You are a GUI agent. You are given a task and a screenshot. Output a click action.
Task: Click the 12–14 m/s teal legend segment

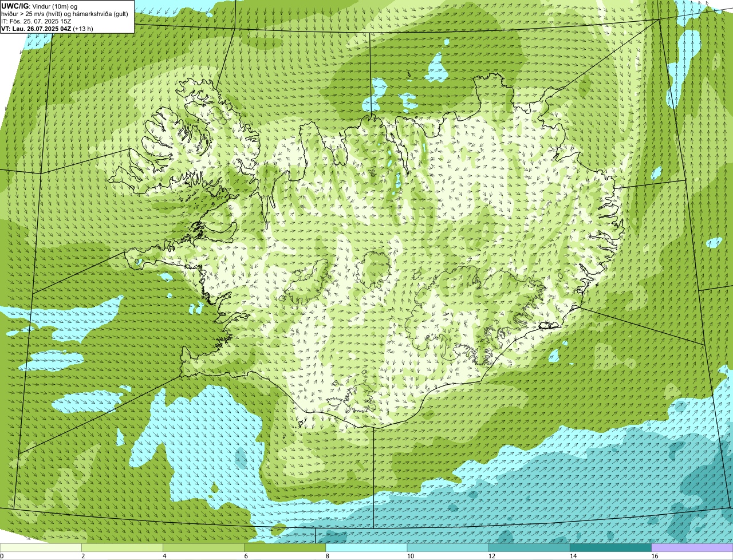pyautogui.click(x=529, y=547)
